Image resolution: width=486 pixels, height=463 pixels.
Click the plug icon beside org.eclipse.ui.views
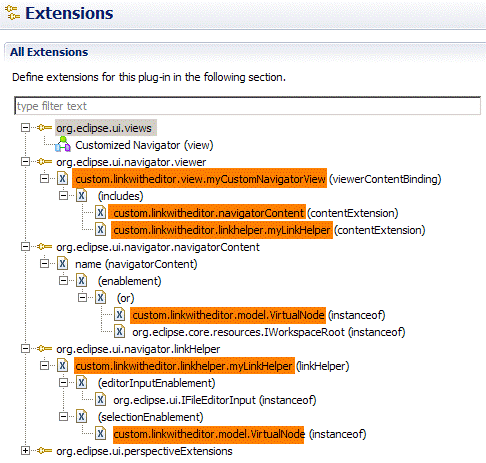[x=45, y=128]
